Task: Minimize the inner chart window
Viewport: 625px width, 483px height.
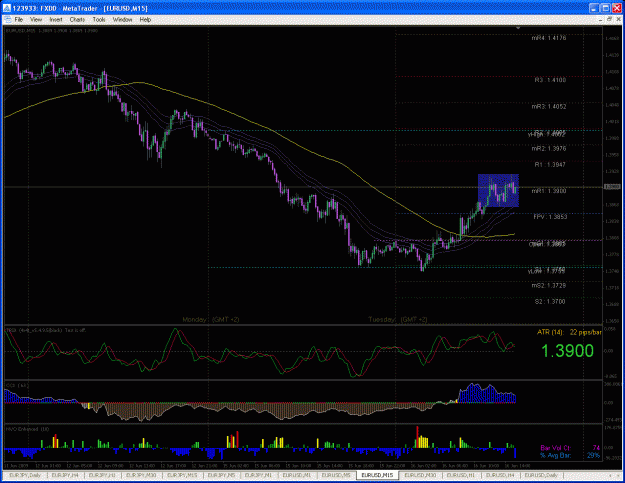Action: coord(601,20)
